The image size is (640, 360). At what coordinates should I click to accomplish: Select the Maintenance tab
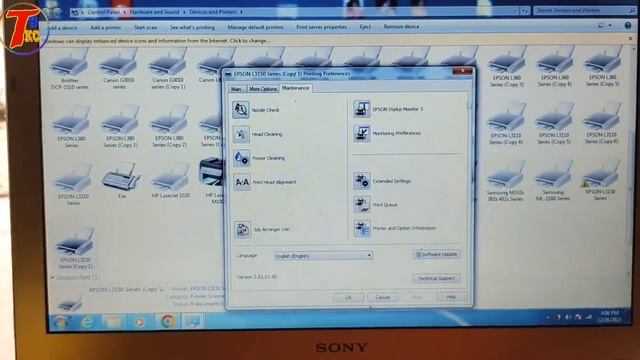point(296,88)
